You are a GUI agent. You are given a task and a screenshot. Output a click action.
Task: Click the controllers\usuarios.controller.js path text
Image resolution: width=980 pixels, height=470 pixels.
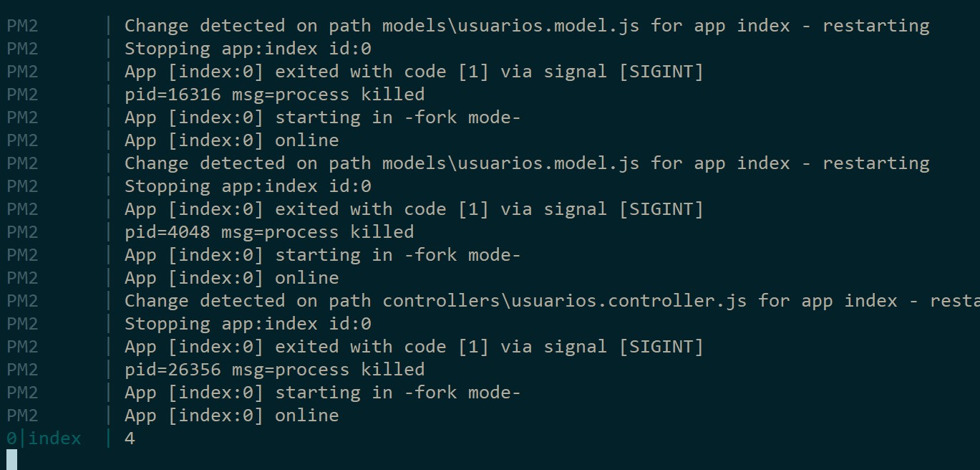pos(564,301)
